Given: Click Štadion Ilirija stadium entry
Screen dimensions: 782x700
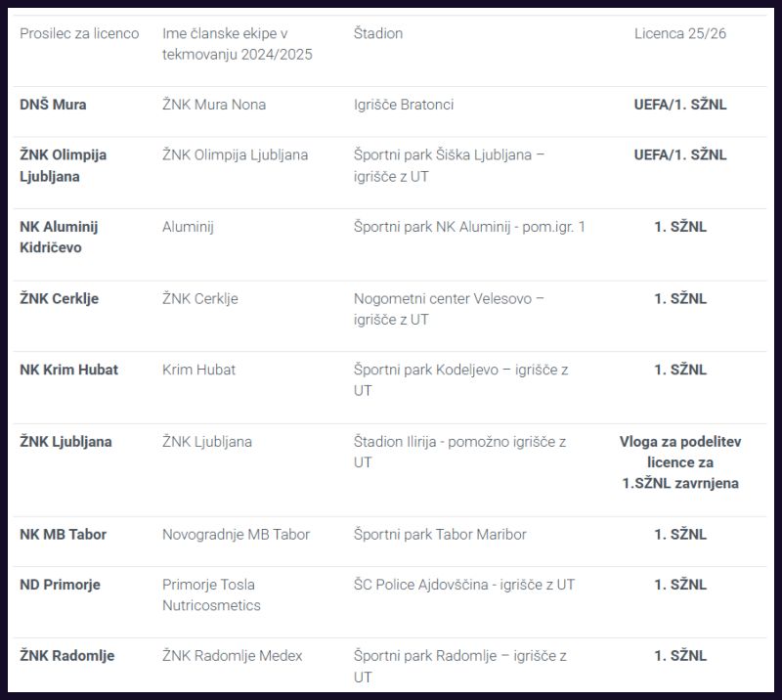Looking at the screenshot, I should pos(459,452).
